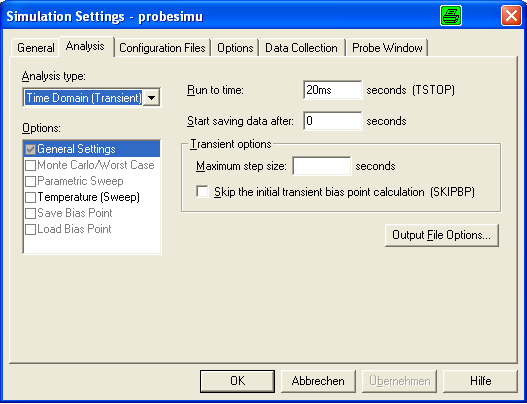This screenshot has height=404, width=527.
Task: Check the Skip initial transient bias point option
Action: click(202, 192)
